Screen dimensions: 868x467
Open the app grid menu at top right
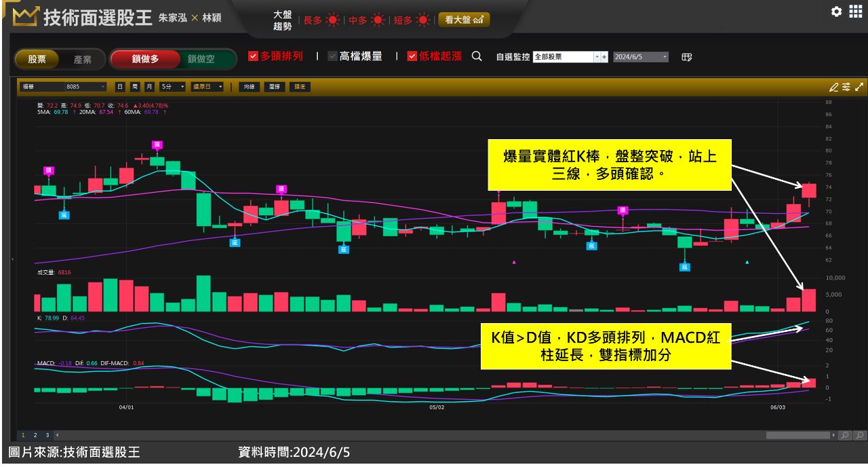[856, 12]
